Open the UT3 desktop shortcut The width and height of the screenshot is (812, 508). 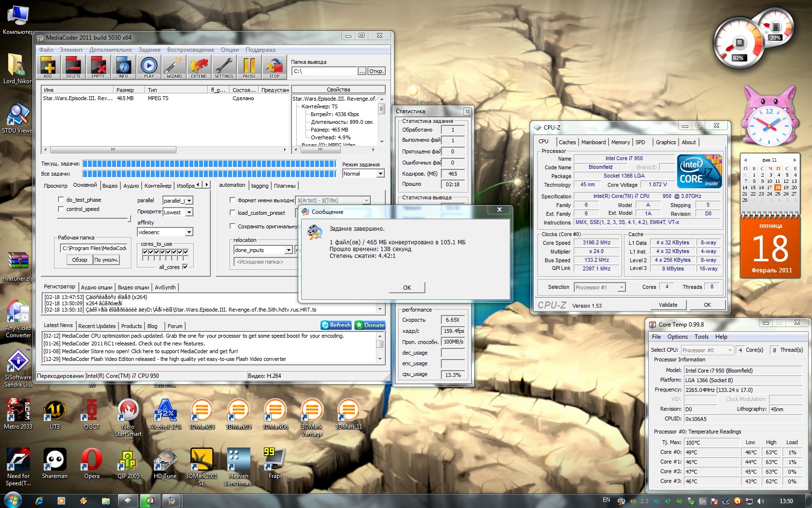pos(55,415)
